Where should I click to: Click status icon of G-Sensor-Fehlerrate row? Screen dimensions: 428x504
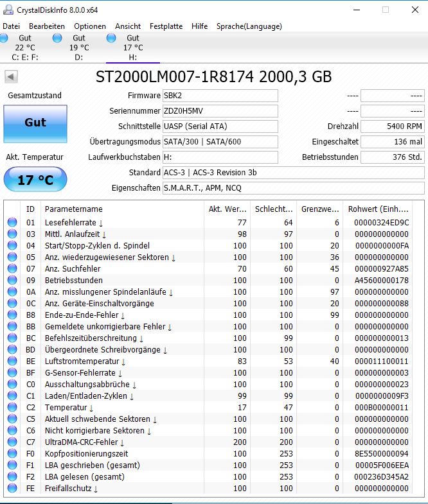coord(12,372)
